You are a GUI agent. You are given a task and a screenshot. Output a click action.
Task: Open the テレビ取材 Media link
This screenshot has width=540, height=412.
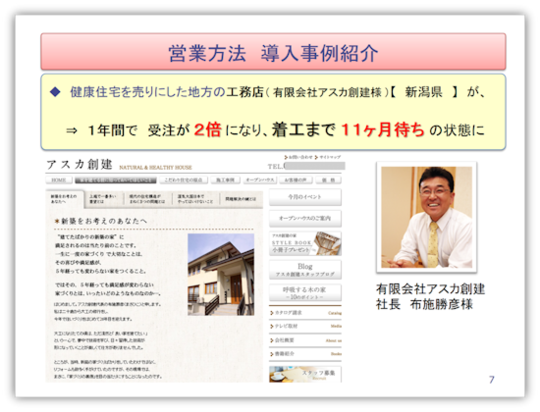306,326
